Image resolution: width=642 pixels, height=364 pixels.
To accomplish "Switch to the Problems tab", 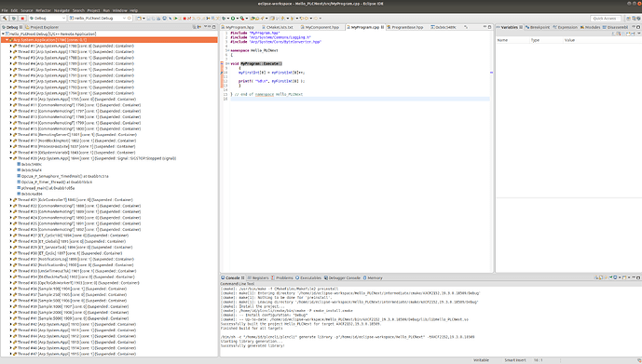I will pos(282,277).
